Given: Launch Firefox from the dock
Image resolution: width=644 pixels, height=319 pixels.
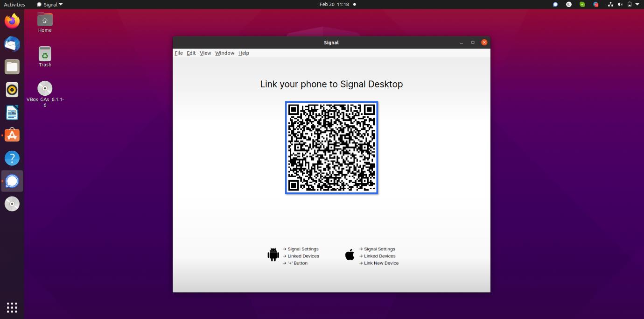Looking at the screenshot, I should (x=12, y=21).
